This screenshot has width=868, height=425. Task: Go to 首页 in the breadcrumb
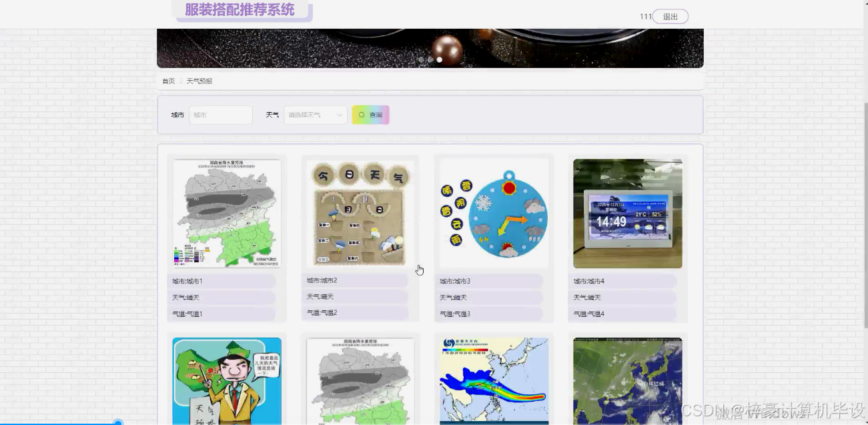point(168,81)
